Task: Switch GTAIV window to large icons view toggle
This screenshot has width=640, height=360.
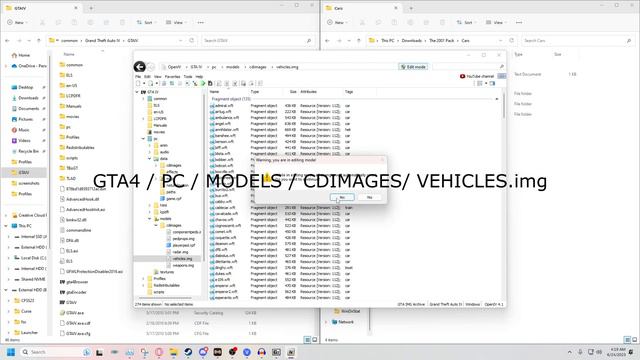Action: 315,340
